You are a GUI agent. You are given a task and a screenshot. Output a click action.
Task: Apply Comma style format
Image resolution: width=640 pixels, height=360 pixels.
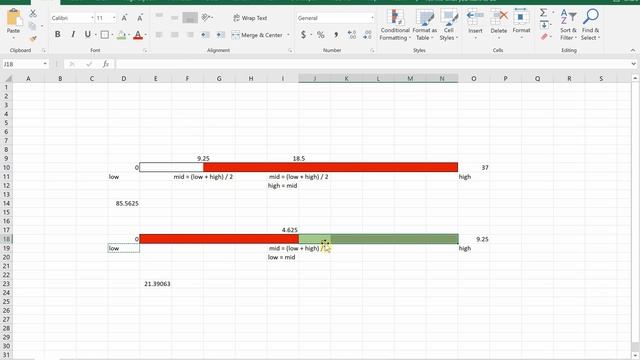pyautogui.click(x=336, y=35)
